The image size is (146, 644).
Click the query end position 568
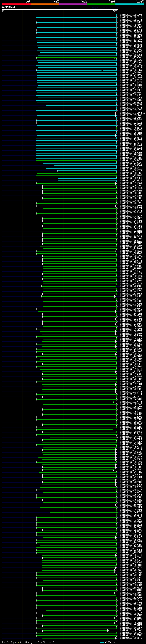pyautogui.click(x=115, y=11)
